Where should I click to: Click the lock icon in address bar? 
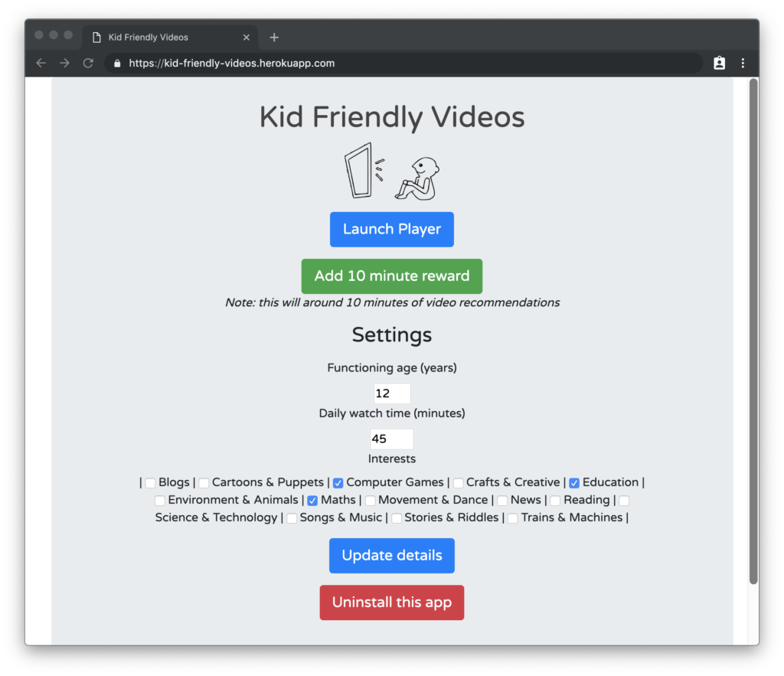117,64
